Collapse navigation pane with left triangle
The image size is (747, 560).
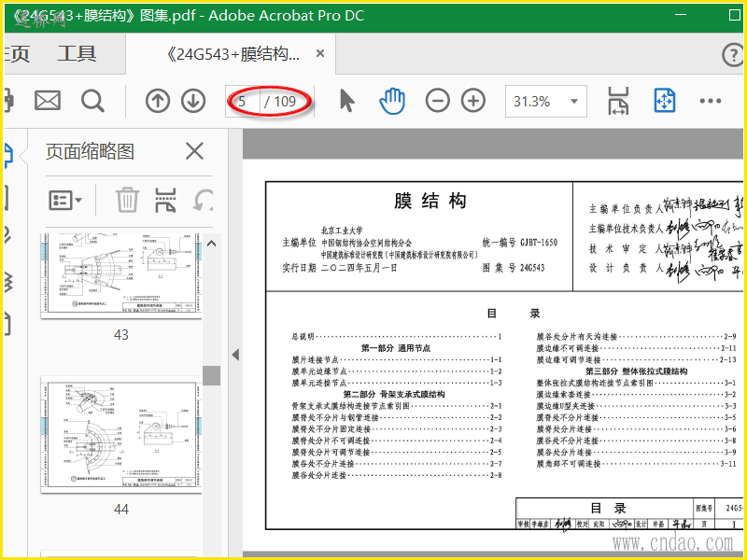click(235, 355)
